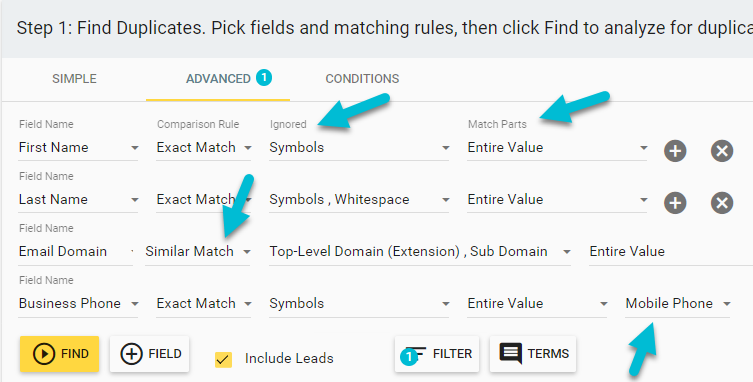Open the Filter options
Image resolution: width=753 pixels, height=382 pixels.
click(437, 354)
